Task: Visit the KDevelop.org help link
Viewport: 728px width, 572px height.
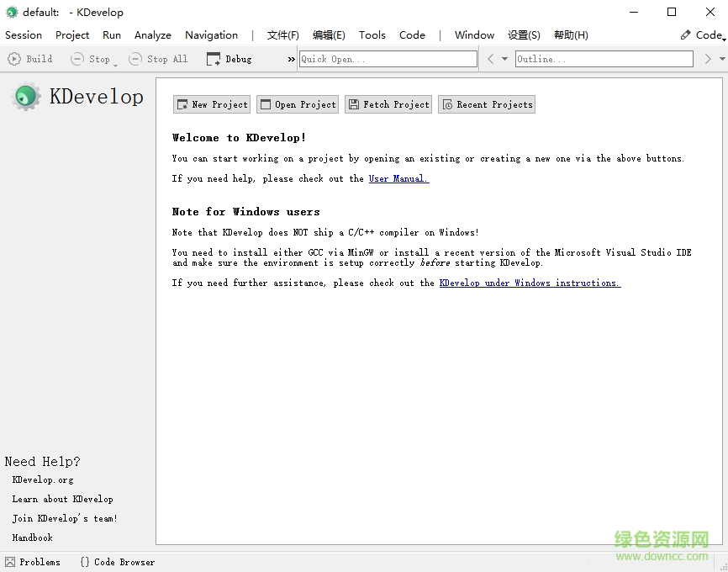Action: (43, 479)
